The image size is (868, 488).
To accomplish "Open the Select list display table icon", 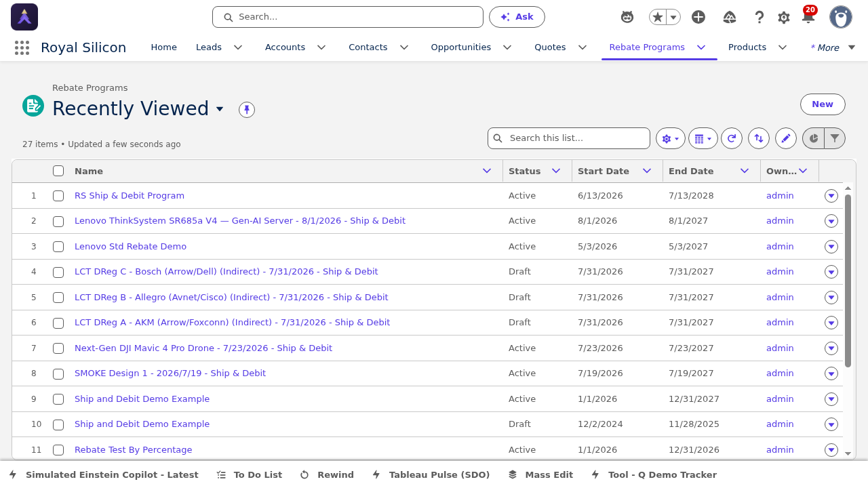I will pyautogui.click(x=703, y=138).
